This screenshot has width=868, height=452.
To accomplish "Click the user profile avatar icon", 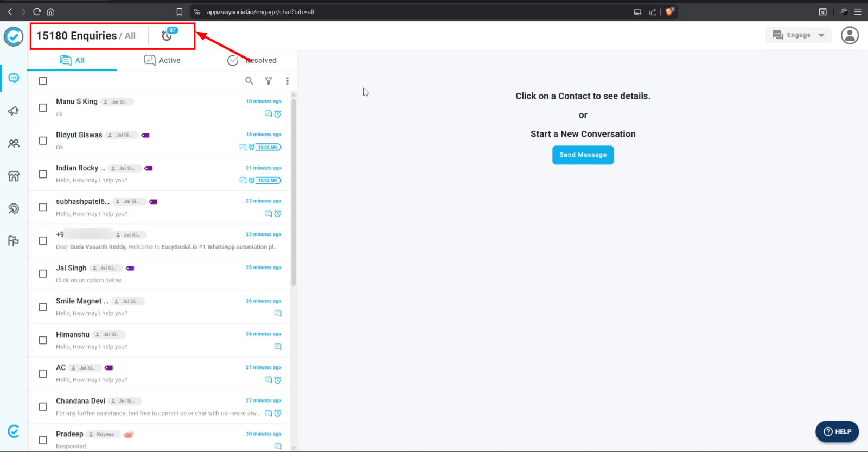I will (849, 35).
